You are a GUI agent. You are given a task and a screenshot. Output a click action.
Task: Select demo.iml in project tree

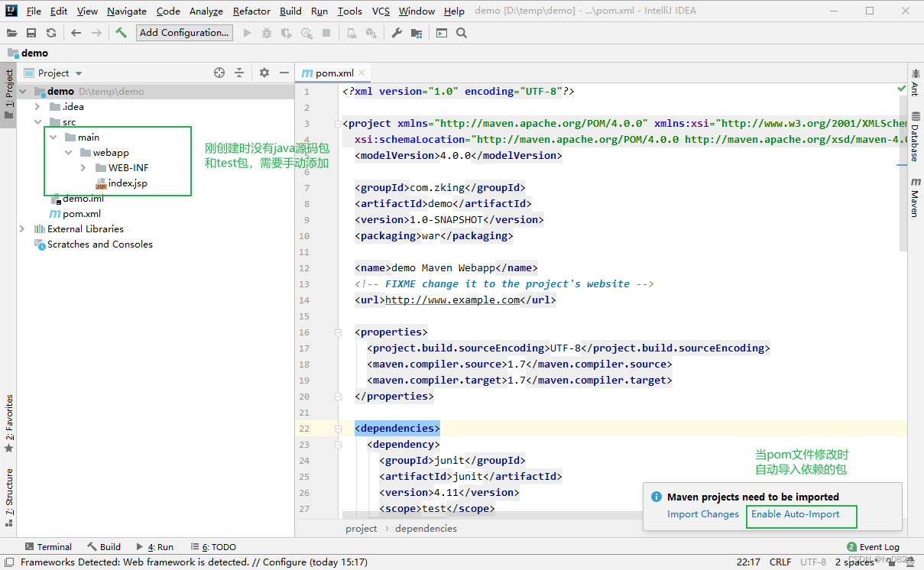(x=77, y=199)
